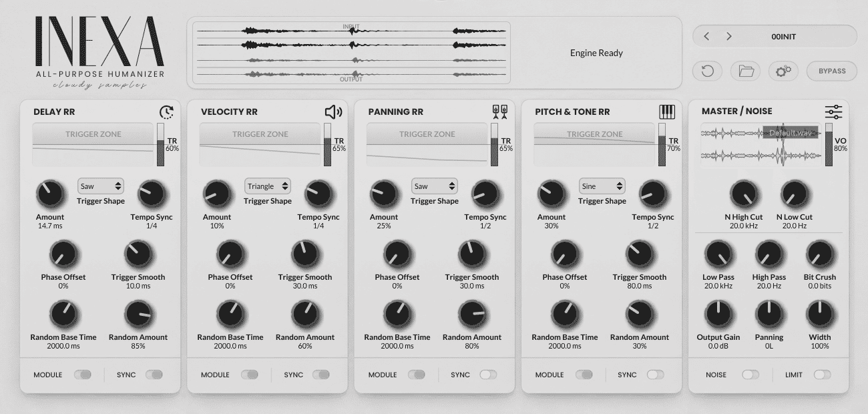The image size is (868, 414).
Task: Open settings gear icon
Action: (784, 71)
